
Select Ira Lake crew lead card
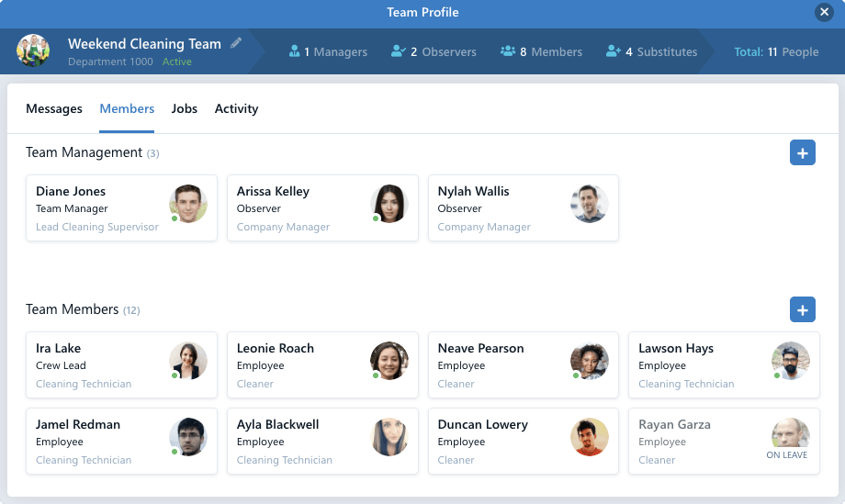point(121,365)
